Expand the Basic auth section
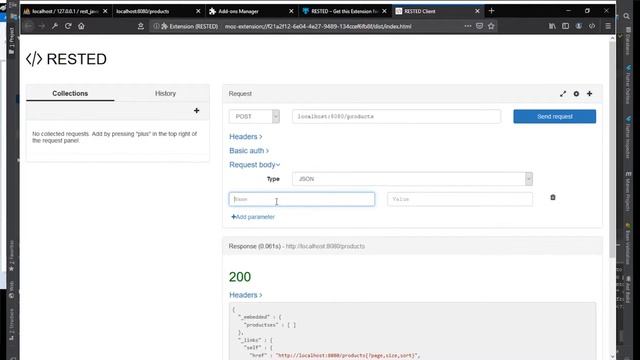 [249, 151]
